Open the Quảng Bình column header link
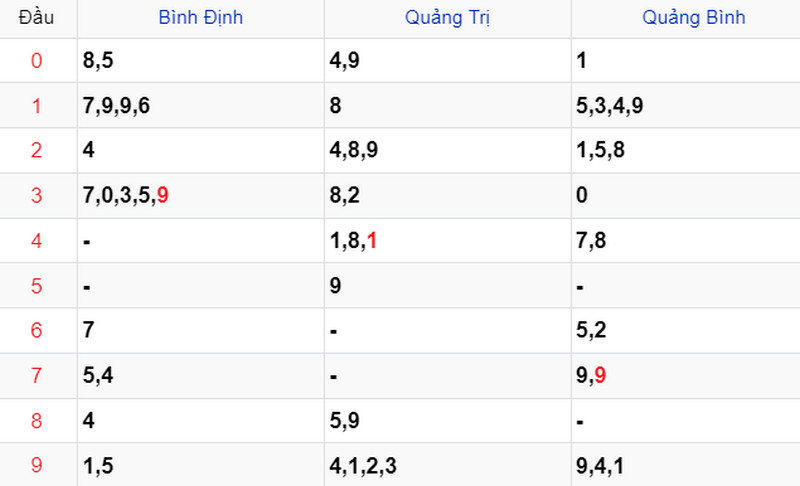 [694, 18]
